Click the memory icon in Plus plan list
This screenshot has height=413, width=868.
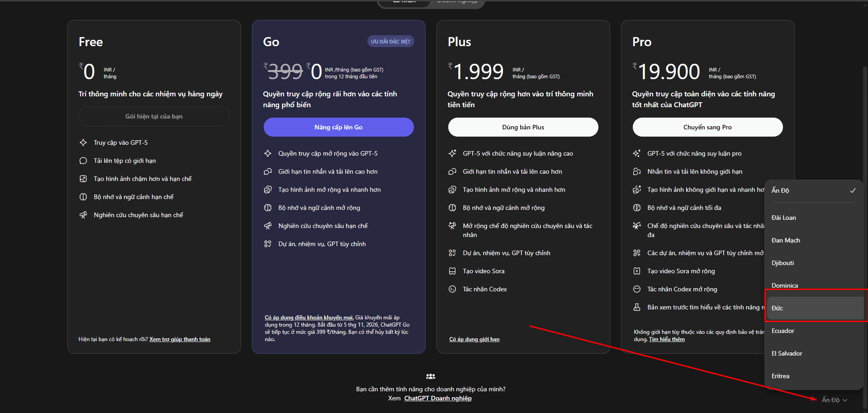pos(452,208)
